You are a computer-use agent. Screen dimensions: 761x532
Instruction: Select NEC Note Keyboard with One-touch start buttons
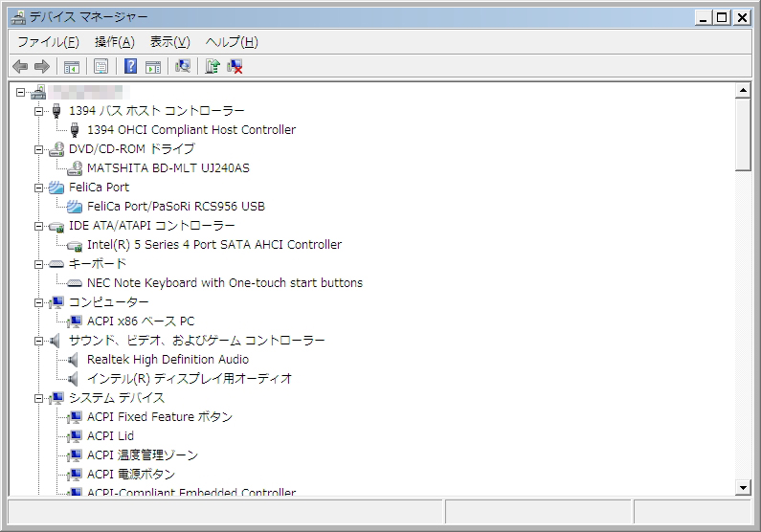tap(225, 283)
